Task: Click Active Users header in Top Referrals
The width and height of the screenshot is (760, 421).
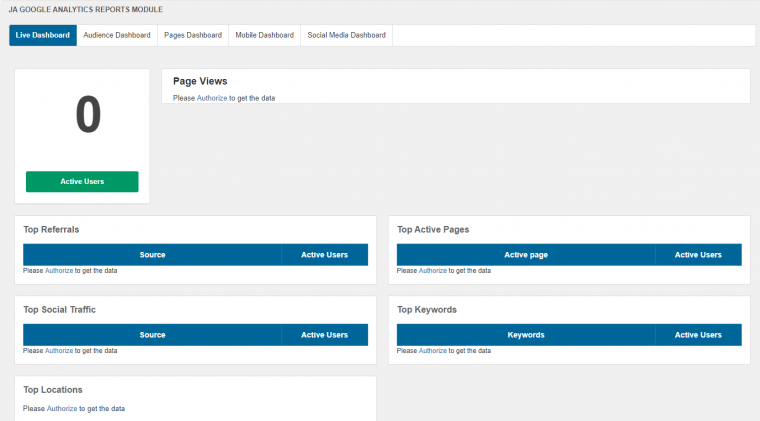Action: (324, 255)
